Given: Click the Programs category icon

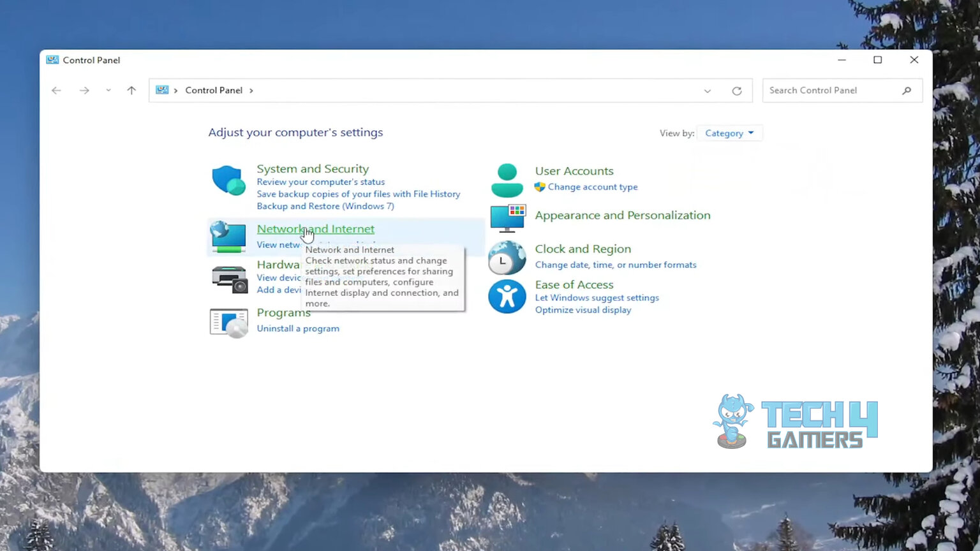Looking at the screenshot, I should 229,323.
